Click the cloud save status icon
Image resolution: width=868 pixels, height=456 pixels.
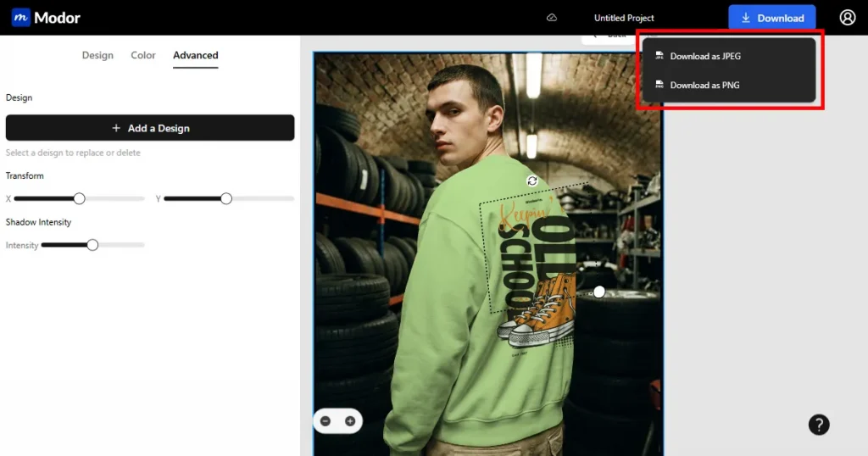point(552,18)
